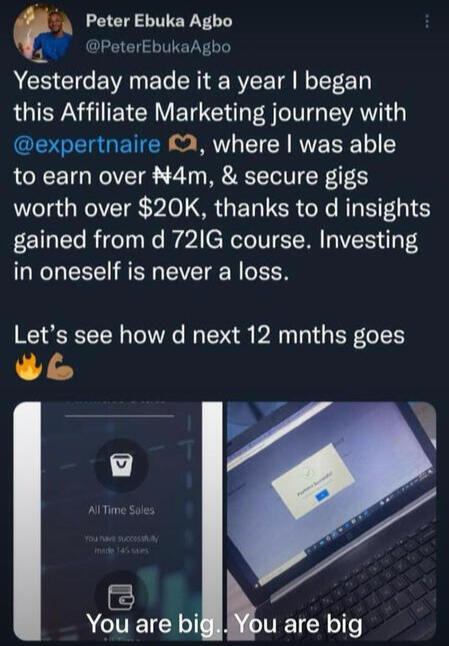Viewport: 449px width, 646px height.
Task: Click Peter Ebuka Agbo's profile avatar
Action: pos(43,34)
